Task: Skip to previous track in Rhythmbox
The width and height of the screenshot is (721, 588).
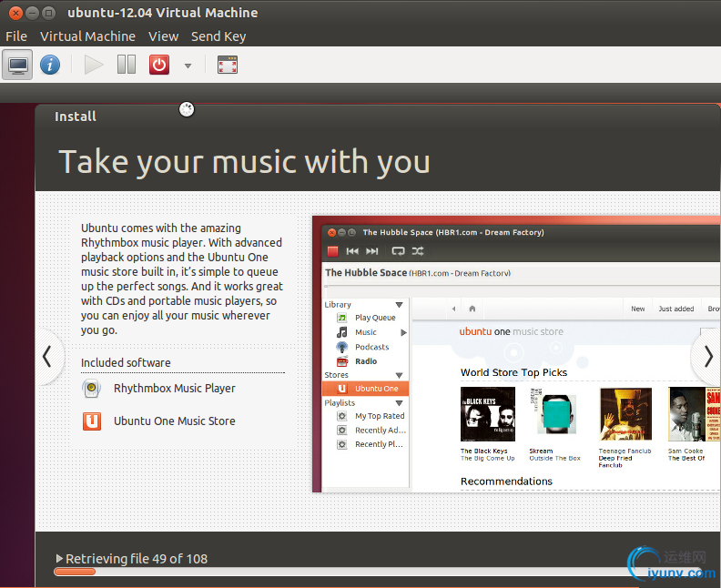Action: [x=352, y=251]
